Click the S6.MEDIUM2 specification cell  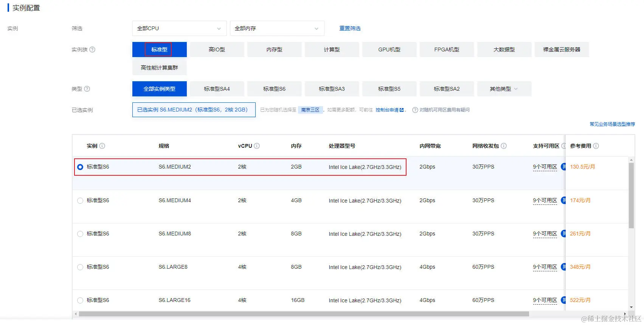click(175, 167)
